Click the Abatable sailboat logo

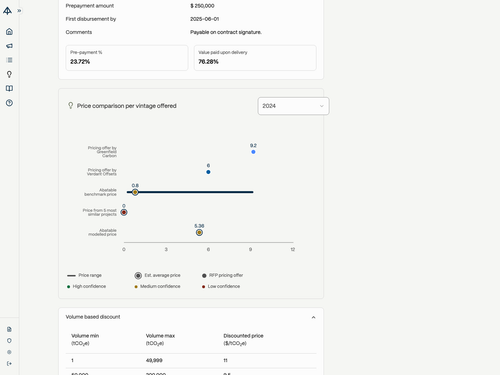click(7, 11)
